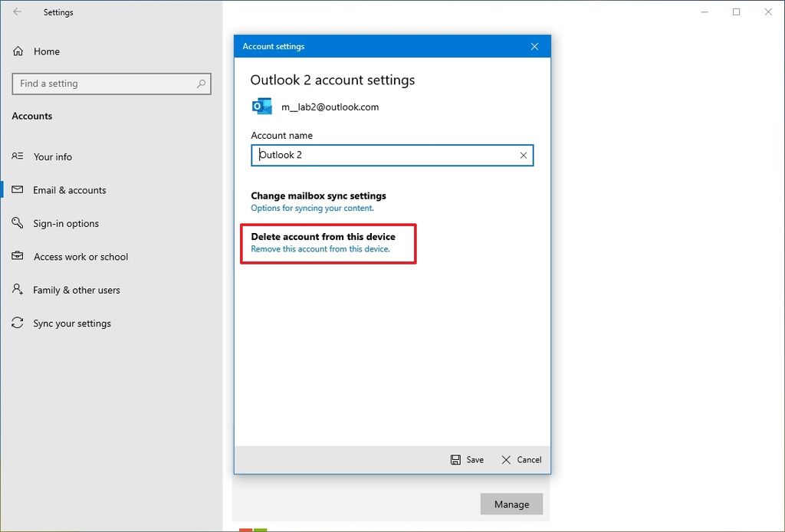
Task: Go back with the Settings arrow
Action: (18, 11)
